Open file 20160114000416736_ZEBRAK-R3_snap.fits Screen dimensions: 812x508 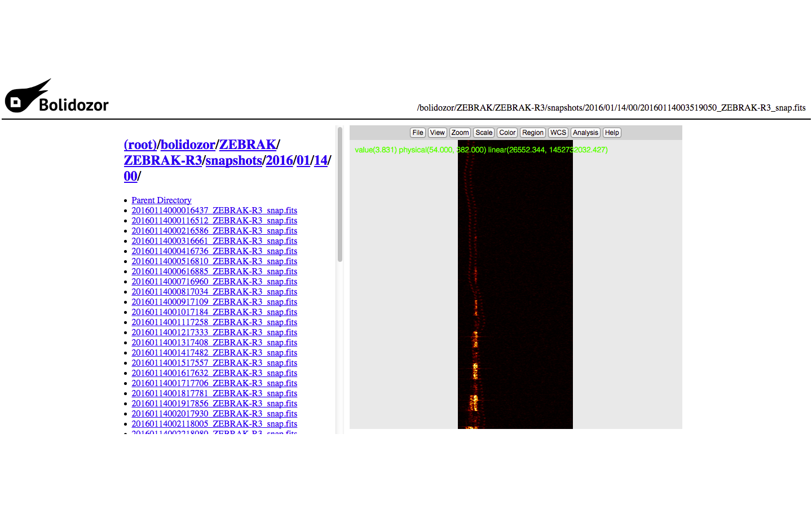214,251
